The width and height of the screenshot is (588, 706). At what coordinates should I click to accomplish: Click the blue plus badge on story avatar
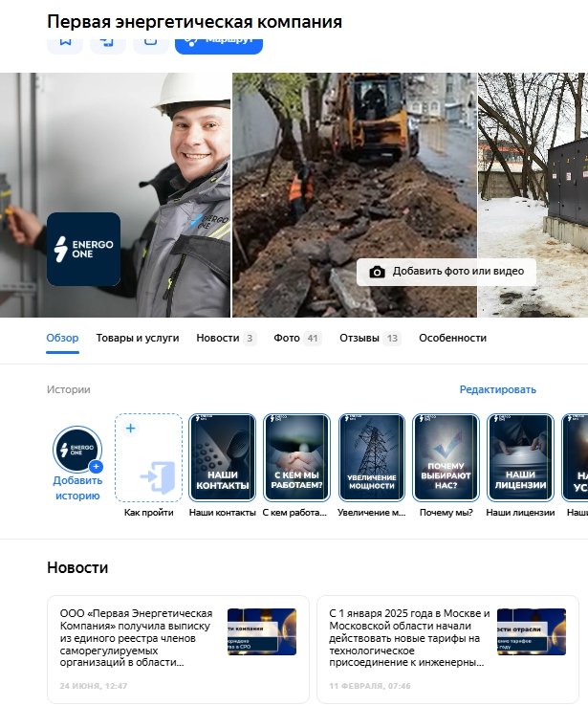(x=96, y=467)
